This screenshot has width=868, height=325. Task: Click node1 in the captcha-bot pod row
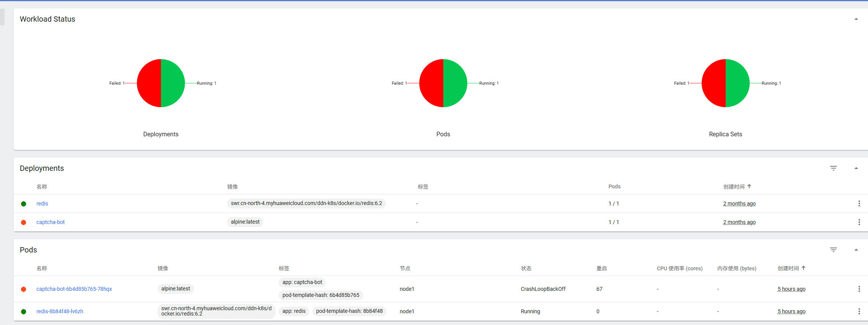tap(407, 289)
